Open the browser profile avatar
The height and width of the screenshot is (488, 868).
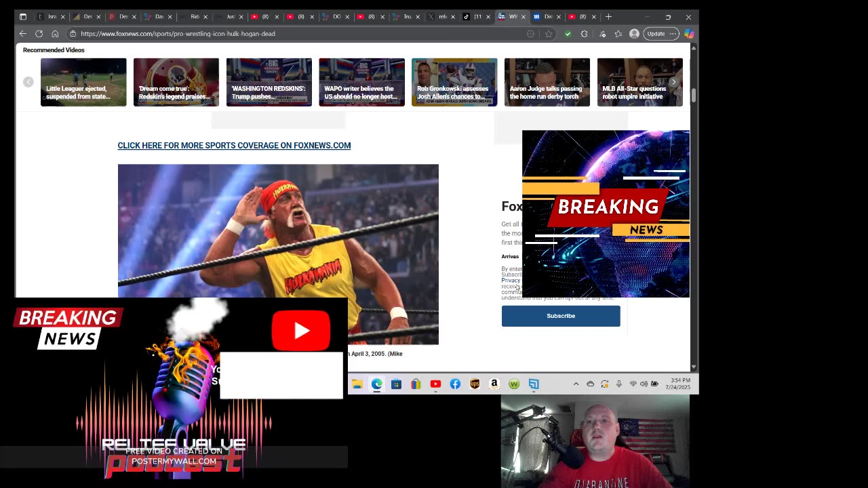634,34
